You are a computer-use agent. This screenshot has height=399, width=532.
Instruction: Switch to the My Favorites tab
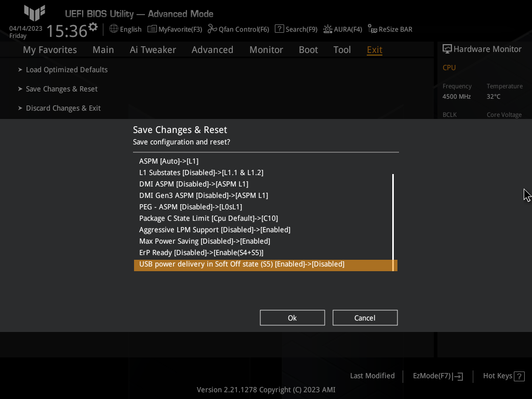(50, 49)
